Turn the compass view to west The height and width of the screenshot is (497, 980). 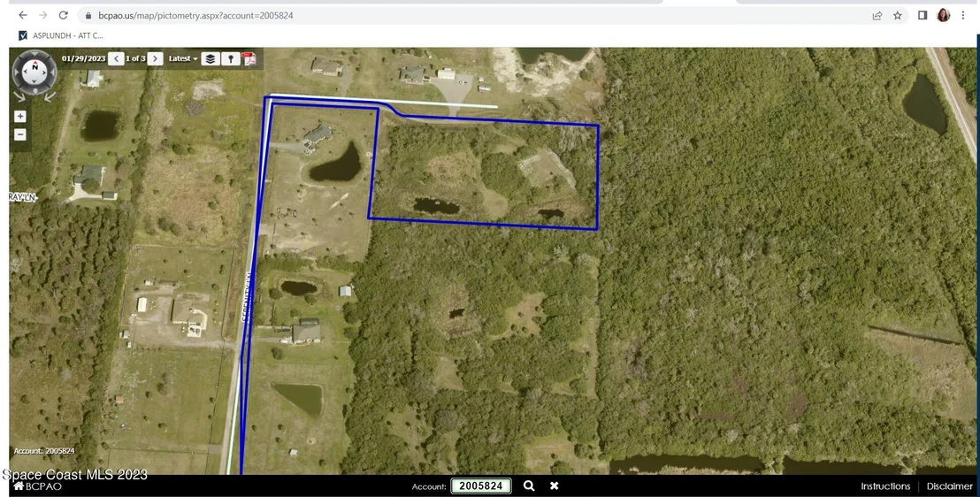click(16, 73)
